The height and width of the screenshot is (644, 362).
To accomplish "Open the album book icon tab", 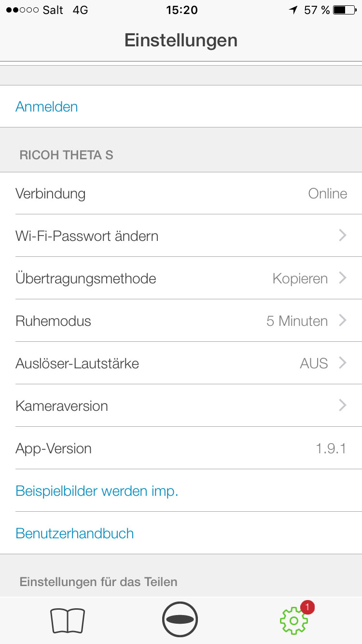I will tap(68, 620).
